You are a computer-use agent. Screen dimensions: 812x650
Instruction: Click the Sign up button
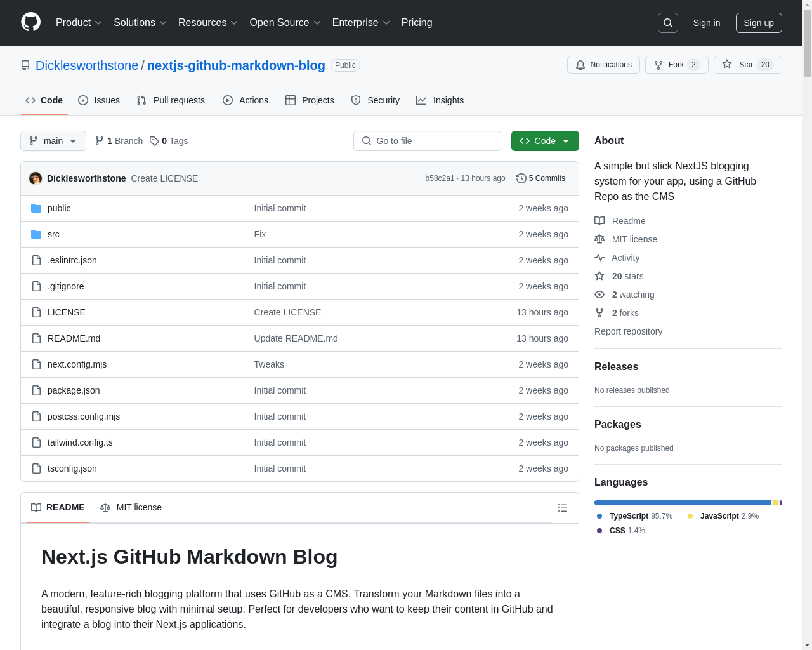pyautogui.click(x=759, y=23)
